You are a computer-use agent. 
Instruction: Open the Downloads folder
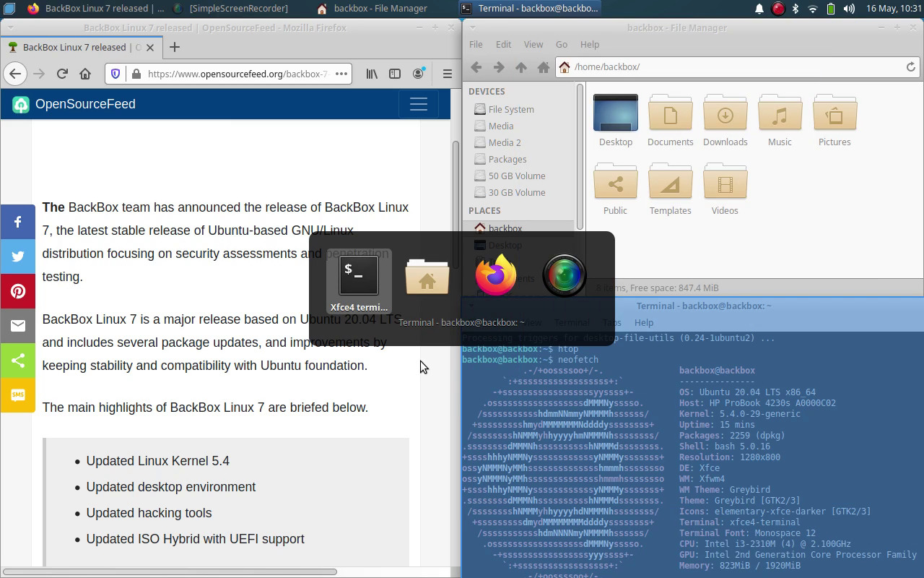(x=725, y=121)
